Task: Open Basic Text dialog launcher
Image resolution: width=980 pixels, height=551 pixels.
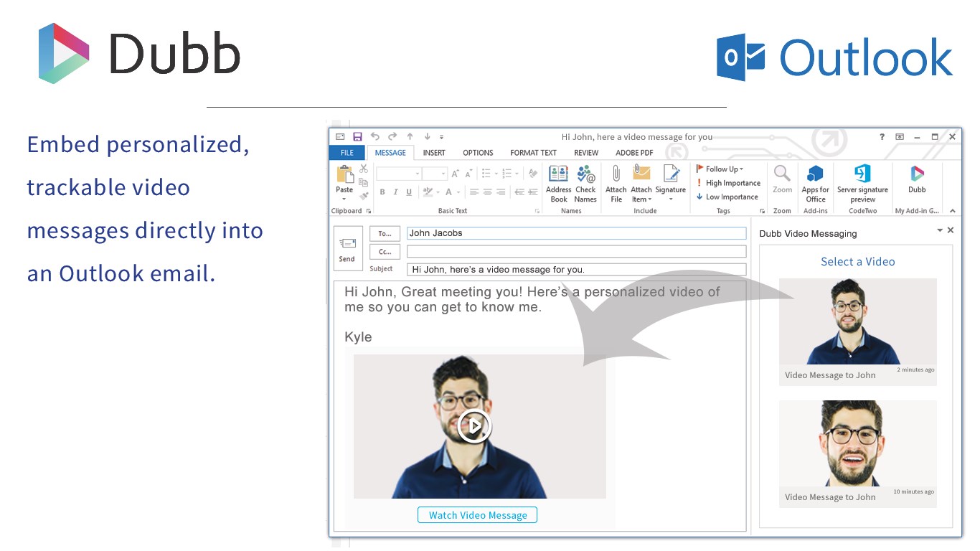Action: pyautogui.click(x=537, y=211)
